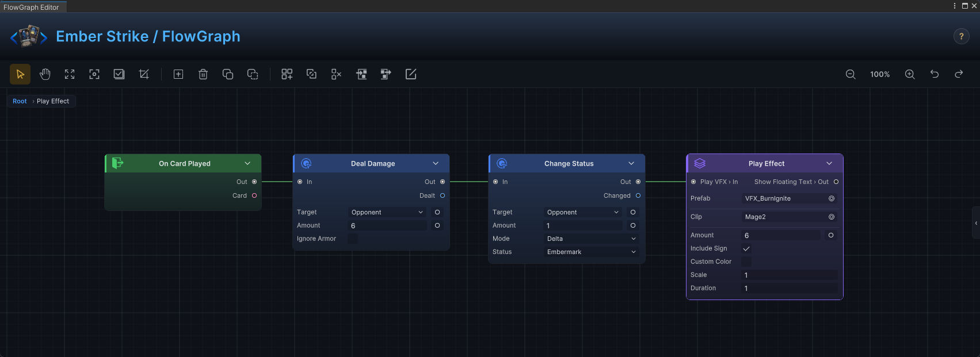Open the window kebab options menu
The image size is (980, 357).
tap(955, 6)
